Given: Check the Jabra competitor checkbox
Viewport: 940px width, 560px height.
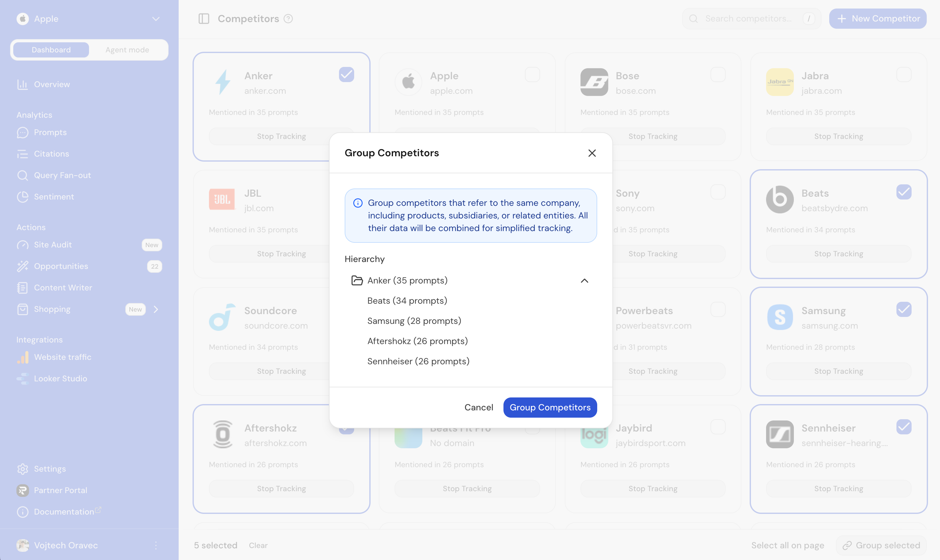Looking at the screenshot, I should click(x=904, y=75).
